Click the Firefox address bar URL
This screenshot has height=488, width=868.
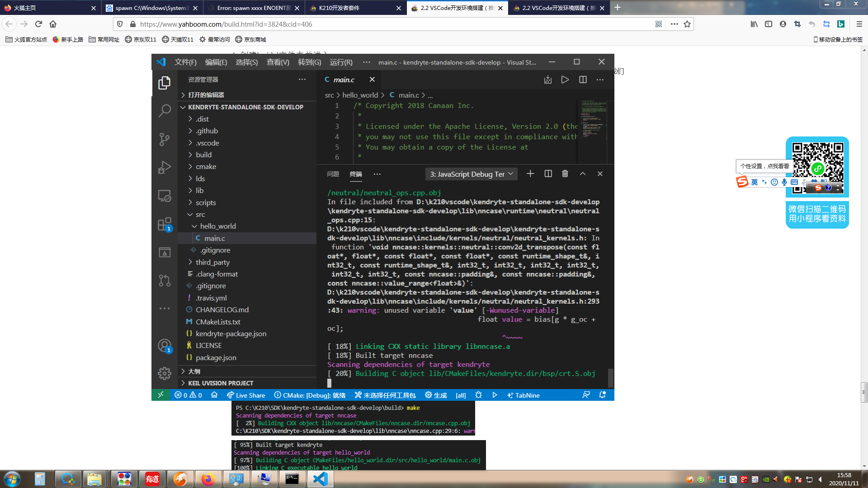click(226, 24)
